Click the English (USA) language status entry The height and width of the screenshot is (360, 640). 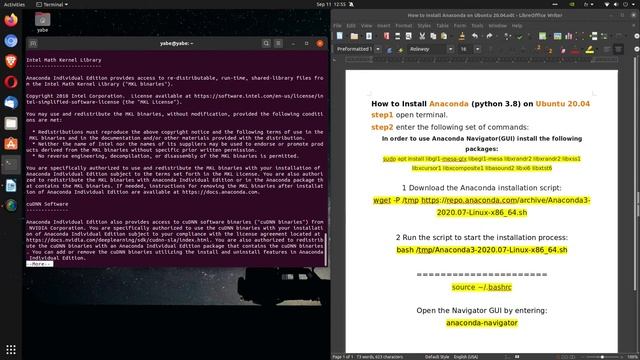[466, 357]
